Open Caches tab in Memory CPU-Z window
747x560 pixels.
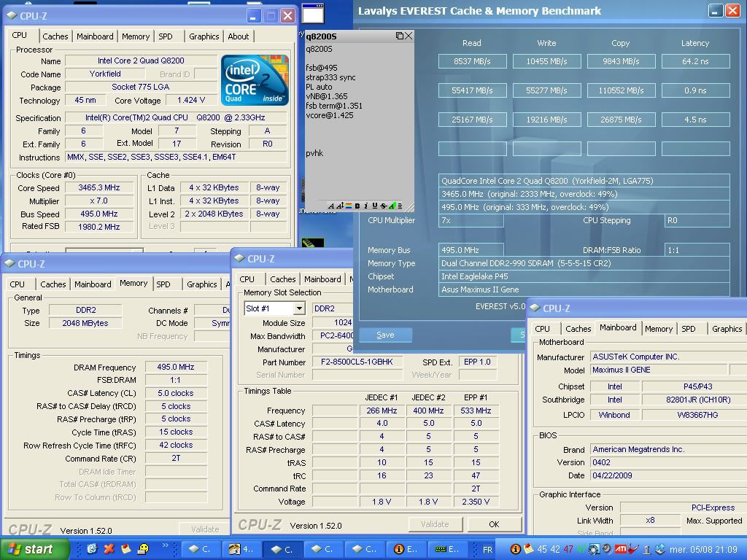(x=53, y=284)
